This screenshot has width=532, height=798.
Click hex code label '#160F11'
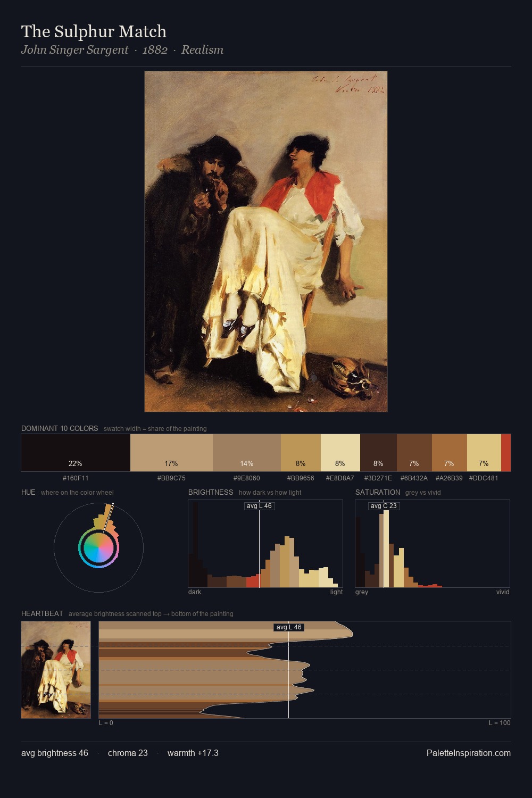76,478
